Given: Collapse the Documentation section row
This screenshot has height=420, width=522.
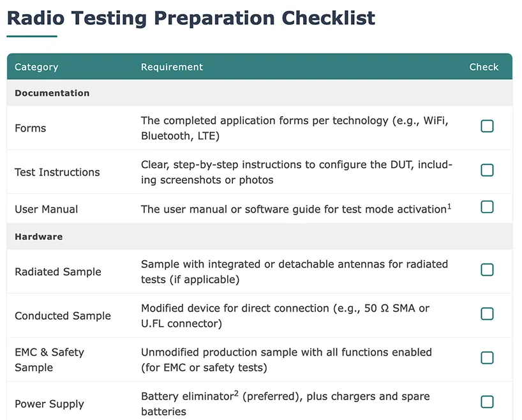Looking at the screenshot, I should (52, 93).
